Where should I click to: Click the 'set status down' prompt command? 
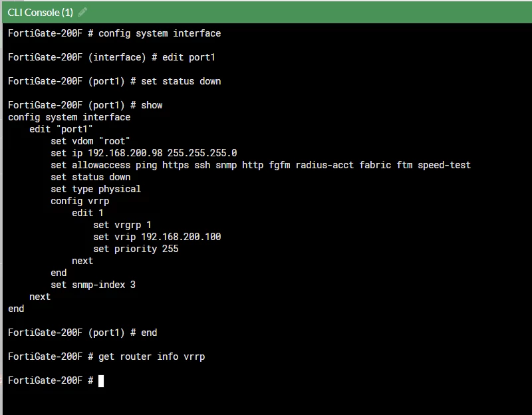[x=114, y=81]
